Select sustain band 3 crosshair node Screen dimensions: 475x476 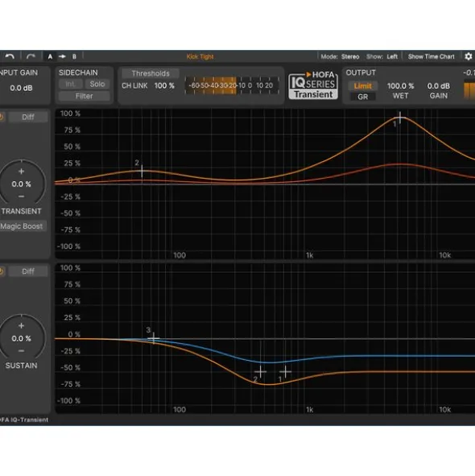[154, 338]
